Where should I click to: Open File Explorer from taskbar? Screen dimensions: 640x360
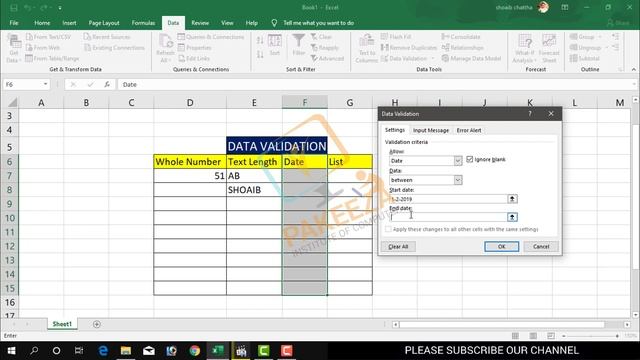[126, 351]
